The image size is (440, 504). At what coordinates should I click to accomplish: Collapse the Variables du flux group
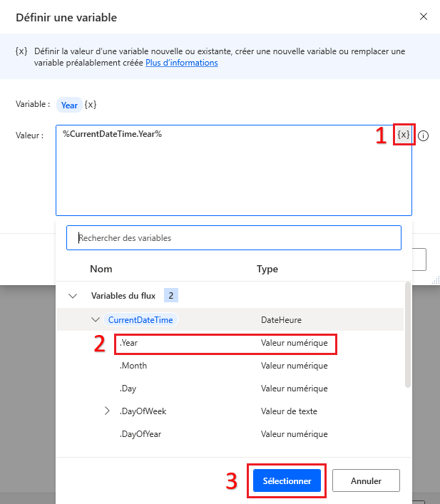point(73,296)
